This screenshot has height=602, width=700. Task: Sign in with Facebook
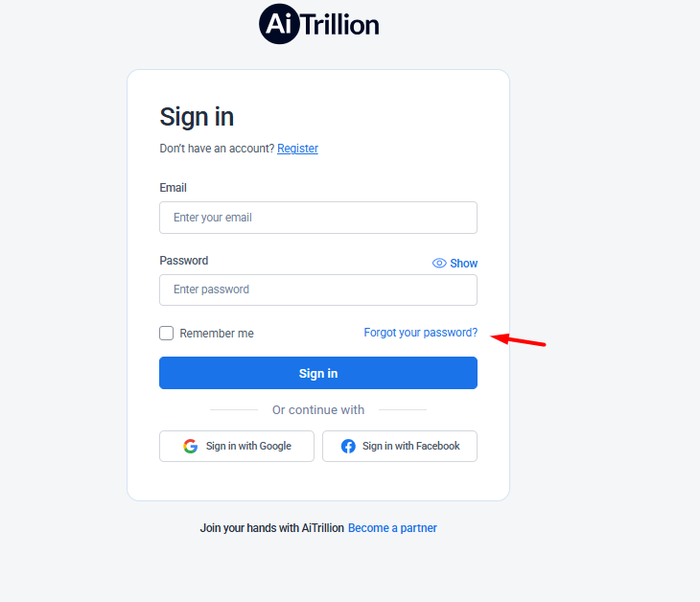click(x=400, y=446)
